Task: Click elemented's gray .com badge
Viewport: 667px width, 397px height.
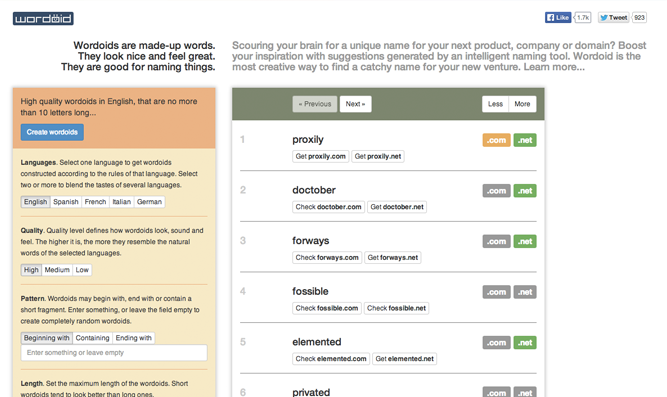Action: (x=496, y=343)
